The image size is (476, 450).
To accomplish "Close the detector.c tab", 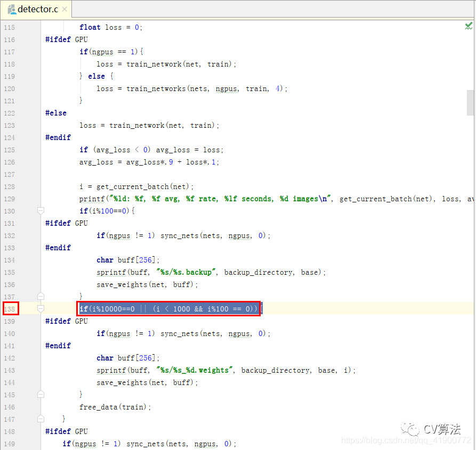I will click(64, 9).
